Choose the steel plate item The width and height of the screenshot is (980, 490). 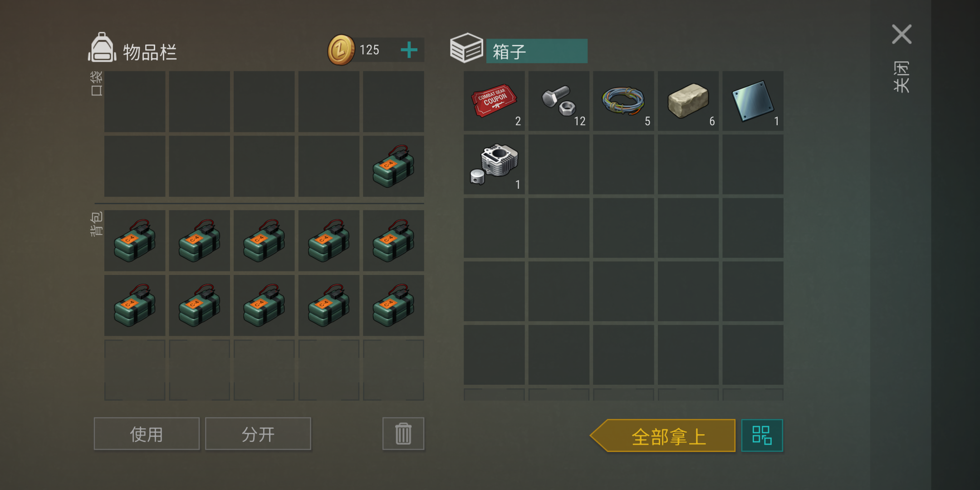(x=753, y=101)
